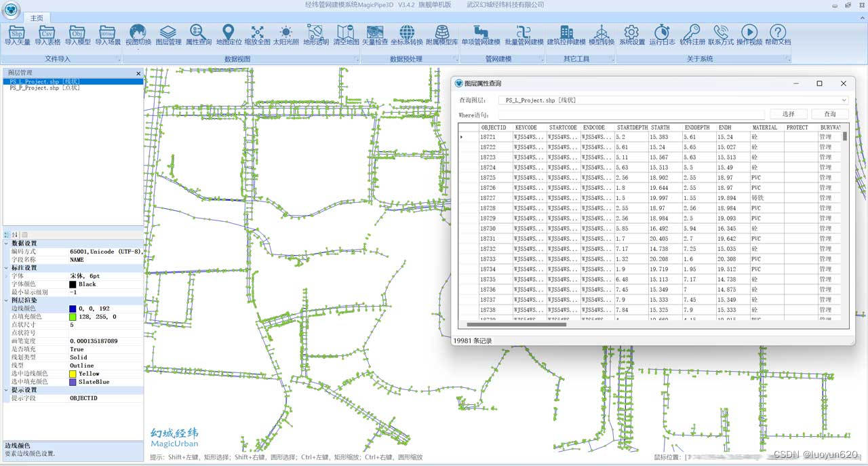View the 运行日志 run log
Image resolution: width=868 pixels, height=466 pixels.
[662, 35]
